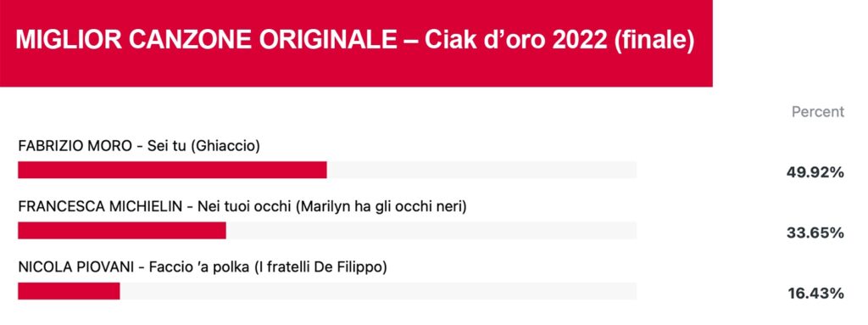The height and width of the screenshot is (325, 868).
Task: Click the red filled bar for Nicola Piovani
Action: (69, 291)
